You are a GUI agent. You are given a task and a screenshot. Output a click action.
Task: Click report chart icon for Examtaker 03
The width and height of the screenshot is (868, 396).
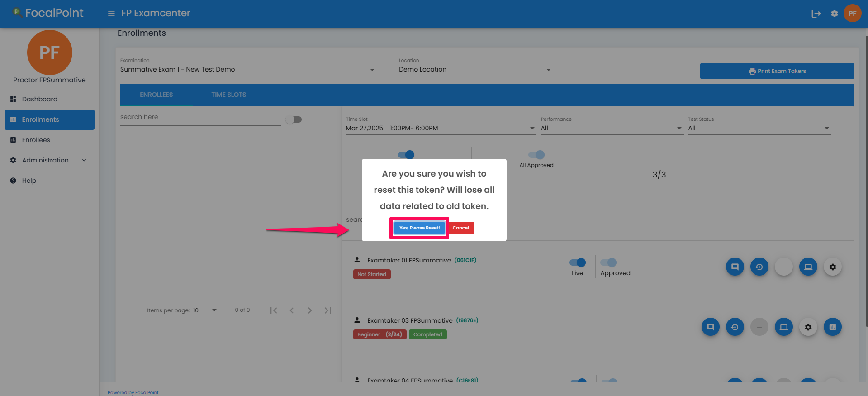pos(832,327)
